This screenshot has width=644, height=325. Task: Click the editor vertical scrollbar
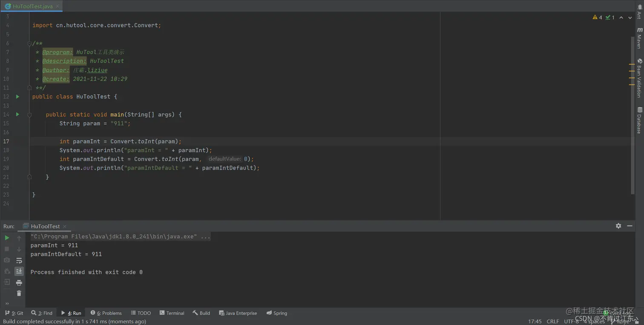click(x=632, y=115)
